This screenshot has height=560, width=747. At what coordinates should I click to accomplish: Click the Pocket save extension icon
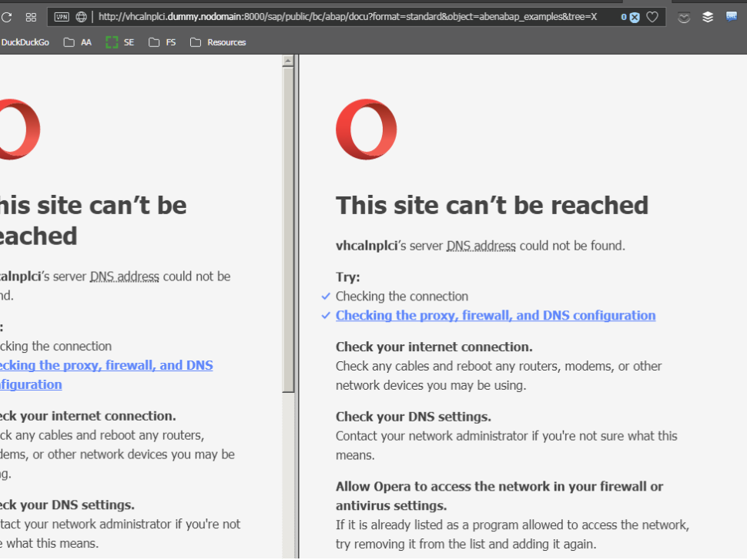click(684, 16)
